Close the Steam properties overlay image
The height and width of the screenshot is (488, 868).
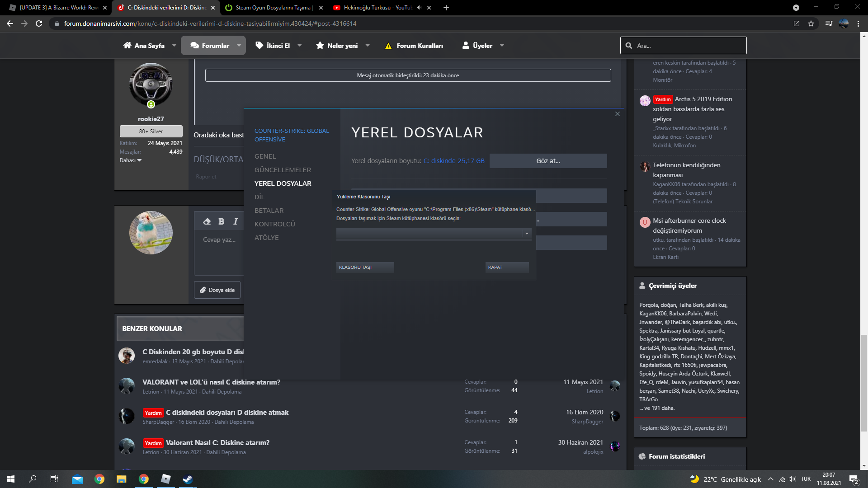618,114
